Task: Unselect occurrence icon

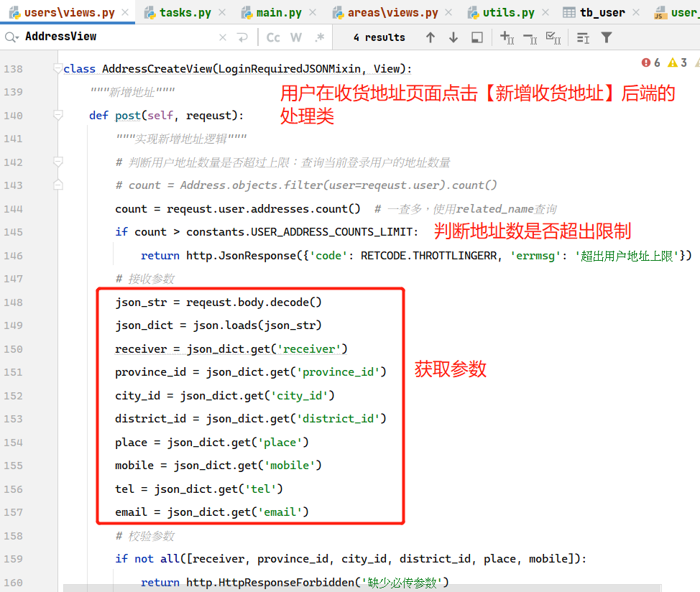Action: point(530,38)
